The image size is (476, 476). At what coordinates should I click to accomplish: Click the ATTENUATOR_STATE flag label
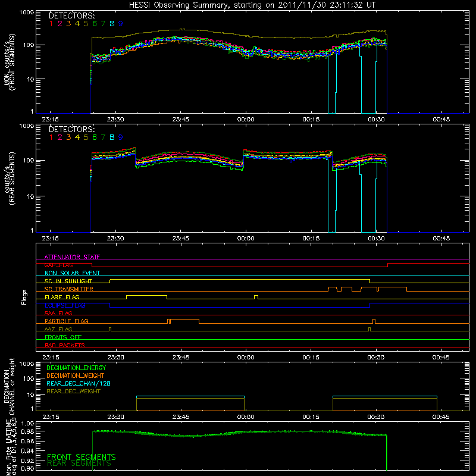point(72,257)
